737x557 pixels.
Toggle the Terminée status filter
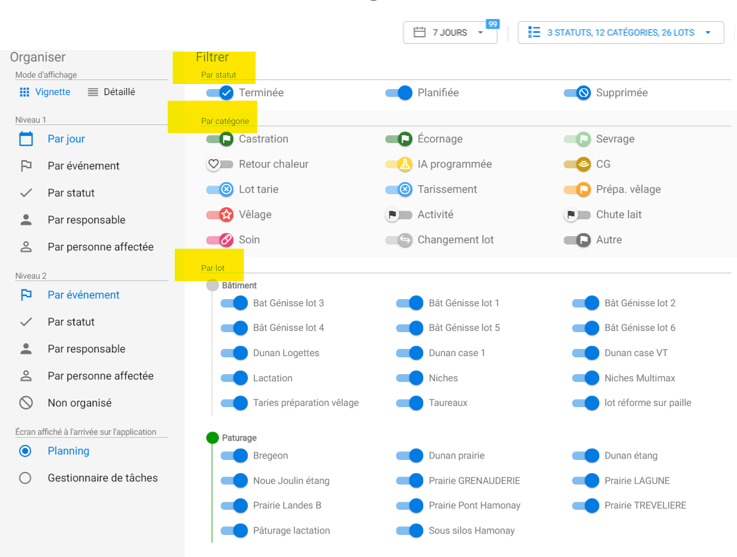point(220,93)
